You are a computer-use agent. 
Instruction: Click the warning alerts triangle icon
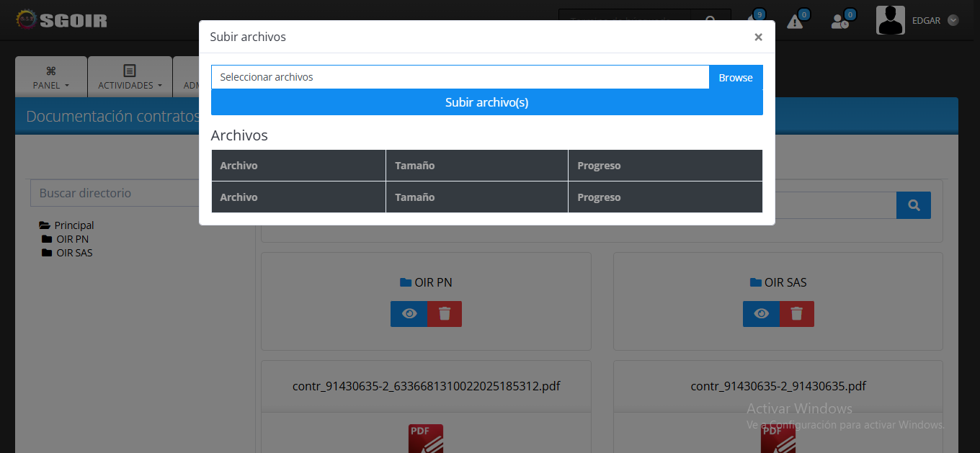point(795,22)
